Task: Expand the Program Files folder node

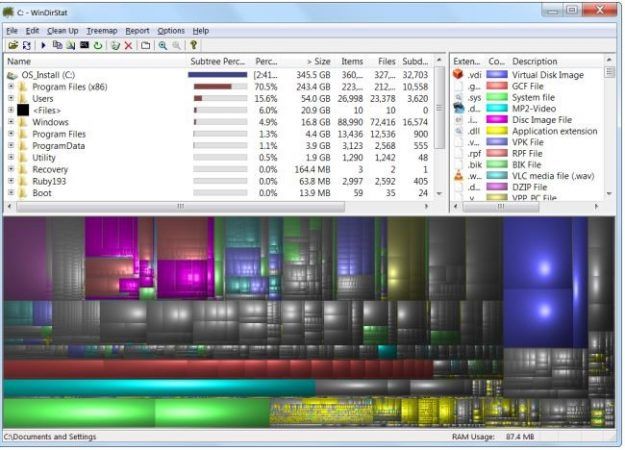Action: pyautogui.click(x=11, y=133)
